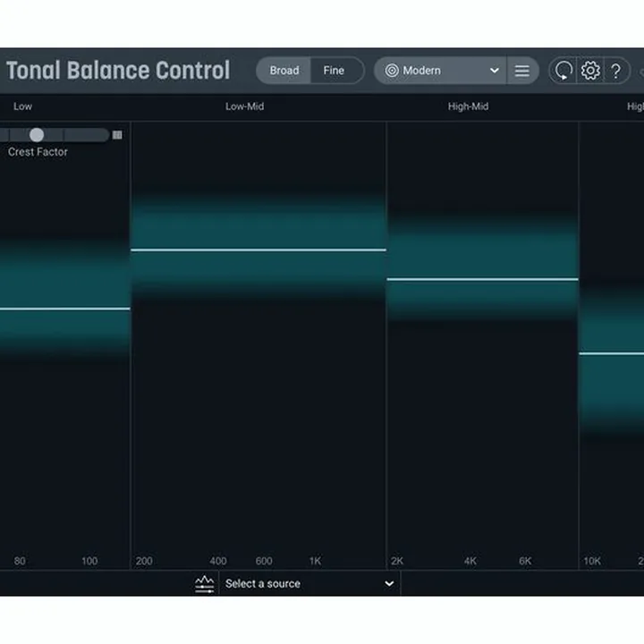Viewport: 644px width, 644px height.
Task: Click the 200 frequency label
Action: (x=144, y=561)
